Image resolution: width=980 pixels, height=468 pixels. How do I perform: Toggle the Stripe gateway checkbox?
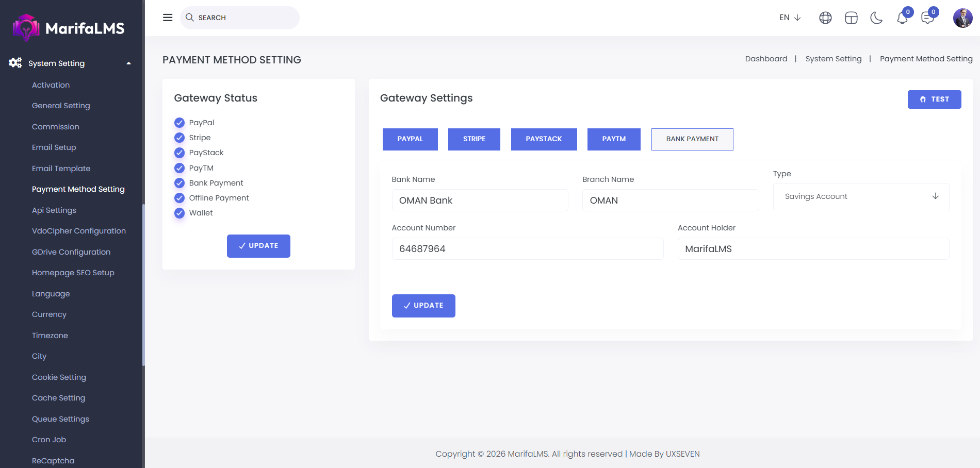pyautogui.click(x=179, y=138)
